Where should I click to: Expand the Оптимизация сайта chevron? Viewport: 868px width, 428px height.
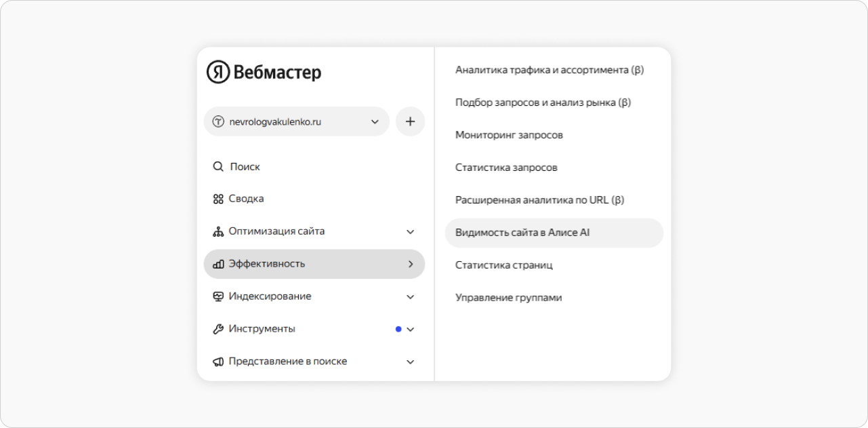click(x=411, y=232)
